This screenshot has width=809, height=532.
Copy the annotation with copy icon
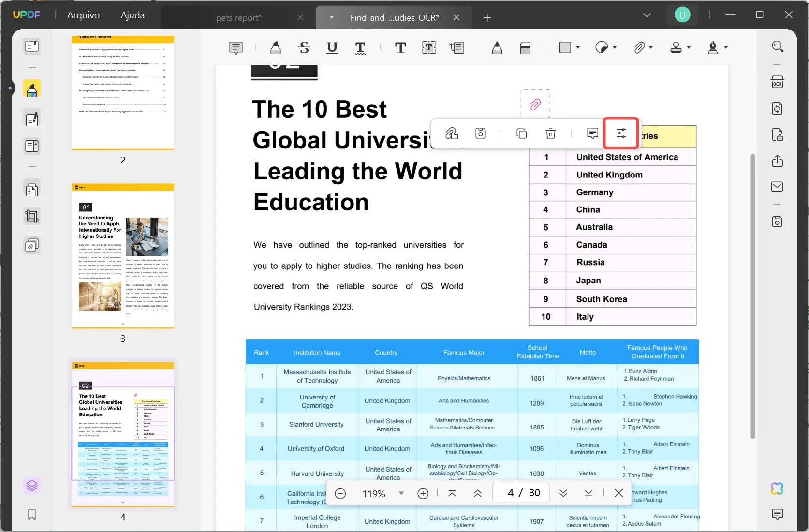pyautogui.click(x=522, y=133)
